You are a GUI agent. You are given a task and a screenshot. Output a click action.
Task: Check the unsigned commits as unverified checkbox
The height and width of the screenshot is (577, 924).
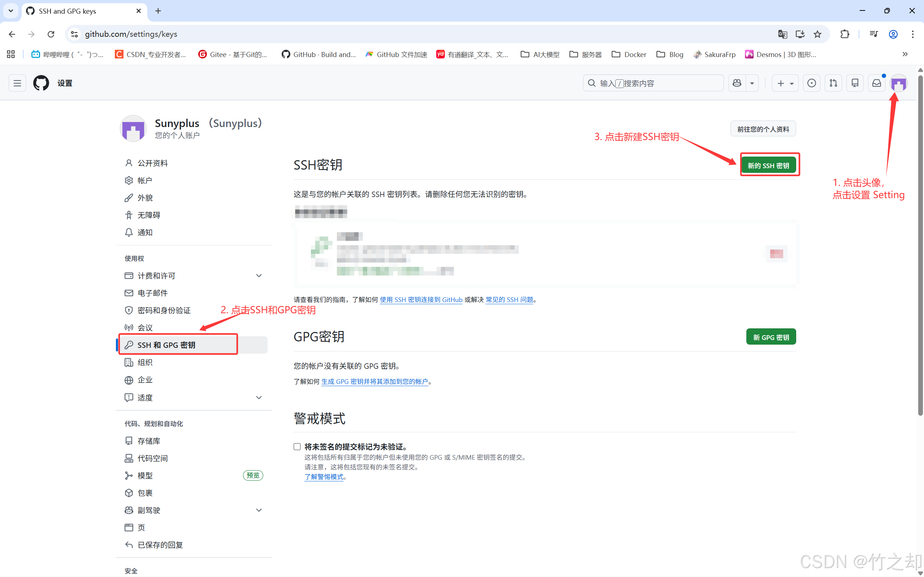[297, 446]
